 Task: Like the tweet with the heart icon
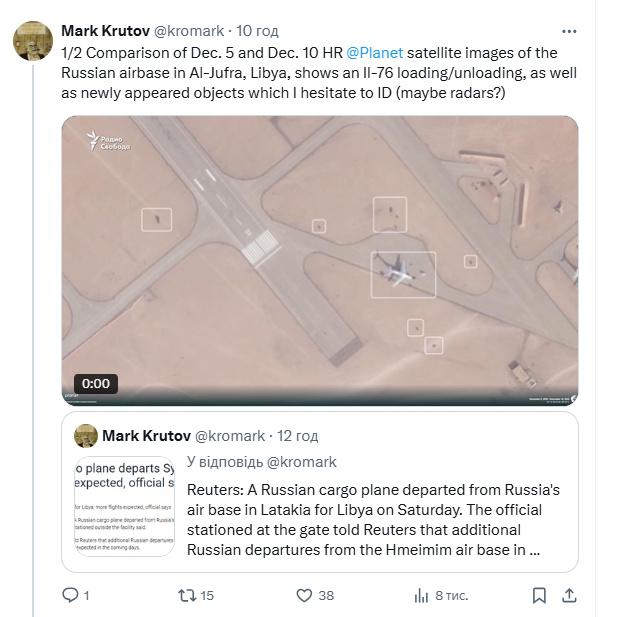tap(306, 595)
